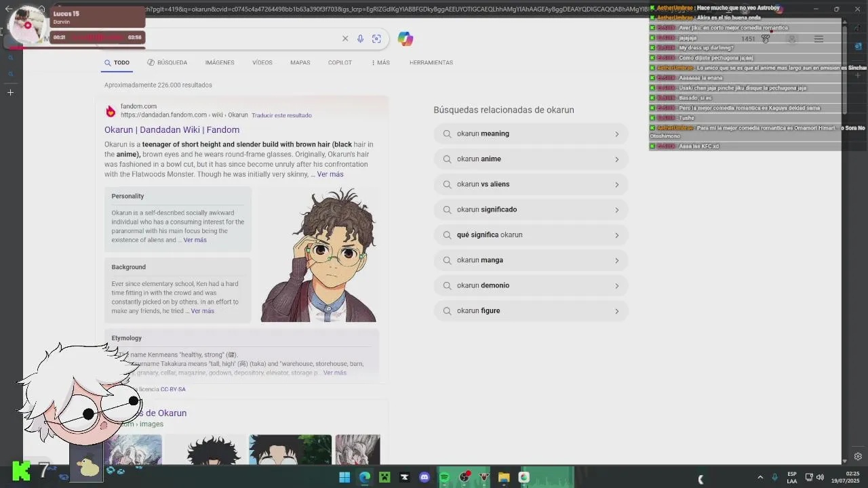
Task: Switch to the IMÁGENES tab
Action: 220,62
